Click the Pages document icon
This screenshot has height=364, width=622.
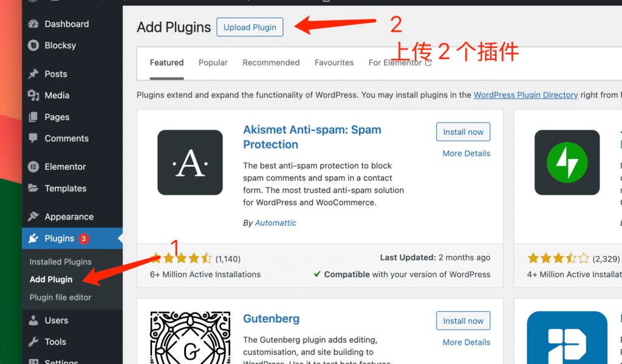33,117
